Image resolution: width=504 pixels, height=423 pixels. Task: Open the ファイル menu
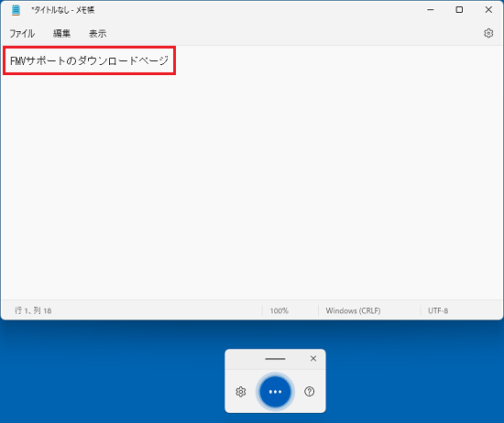click(x=22, y=33)
